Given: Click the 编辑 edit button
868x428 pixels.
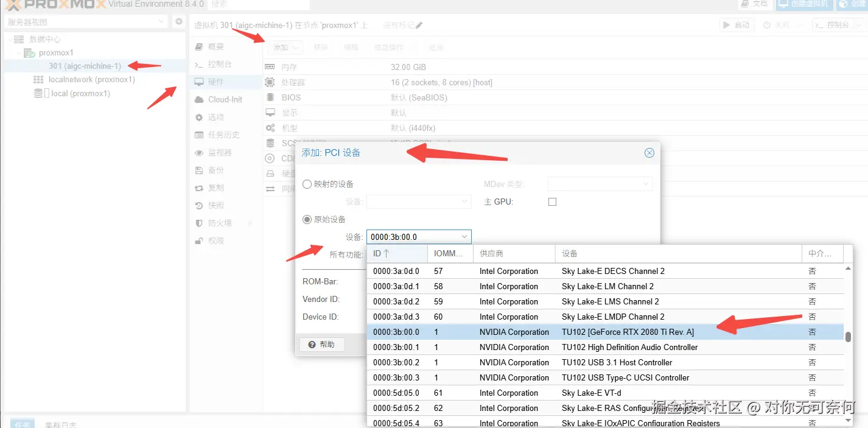Looking at the screenshot, I should (351, 47).
